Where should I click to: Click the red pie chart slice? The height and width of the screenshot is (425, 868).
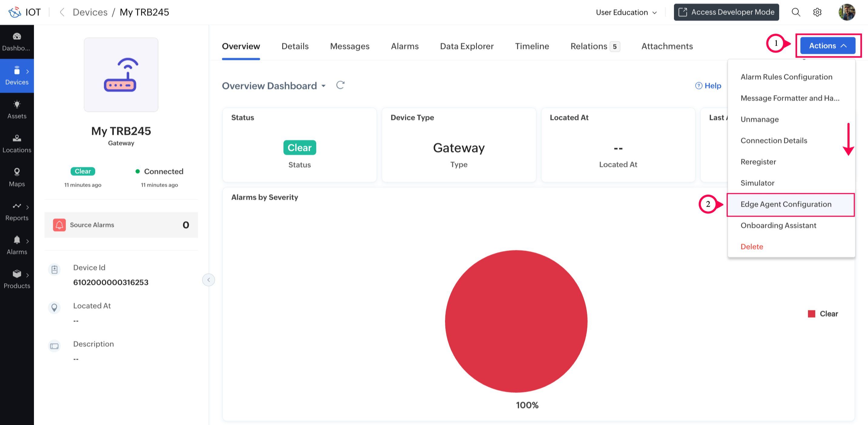(516, 321)
